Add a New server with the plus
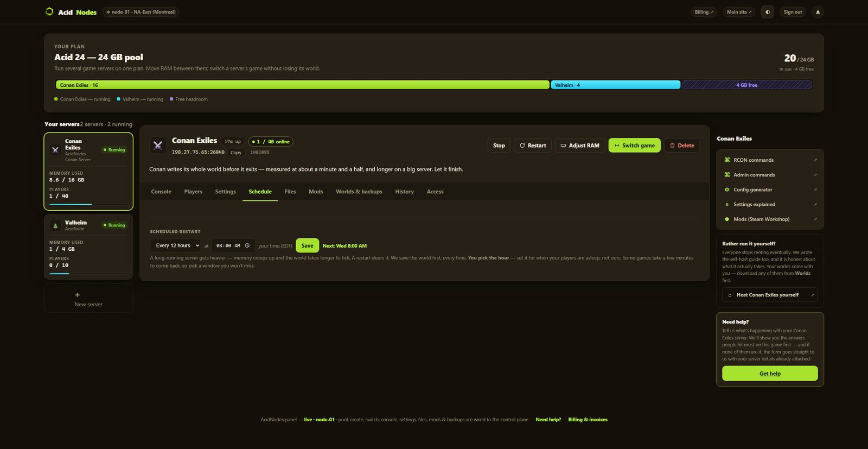 coord(88,298)
